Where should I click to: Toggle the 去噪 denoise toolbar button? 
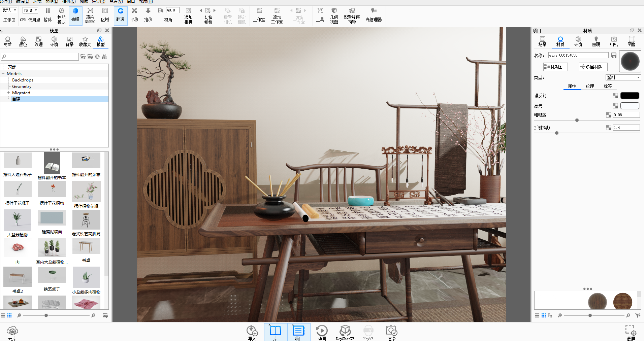point(75,15)
